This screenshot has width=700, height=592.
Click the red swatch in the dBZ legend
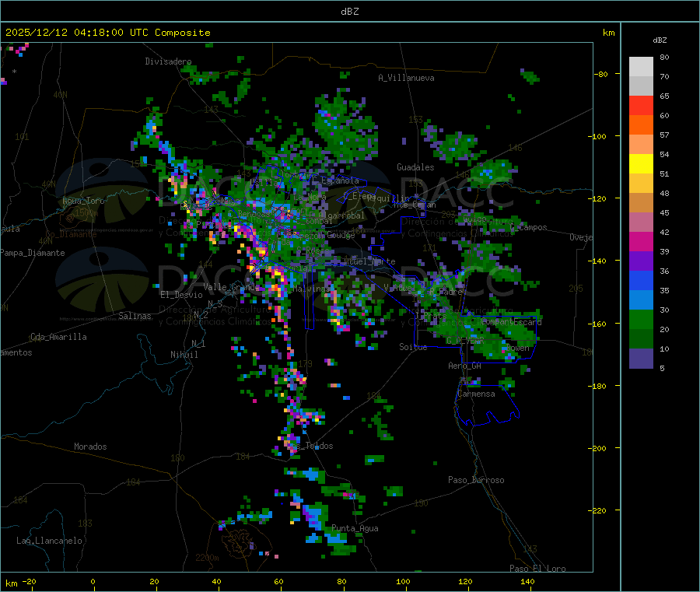(641, 105)
